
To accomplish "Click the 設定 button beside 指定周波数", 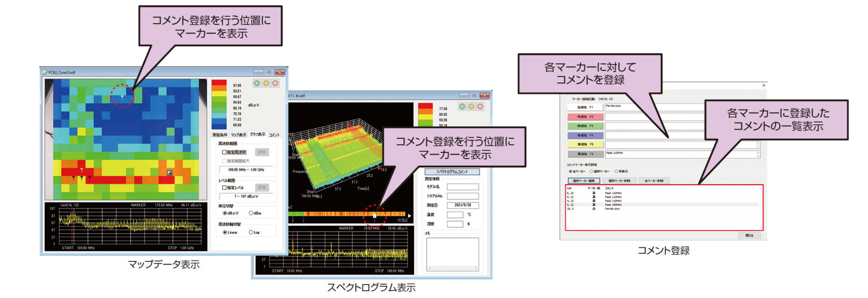I will pos(262,152).
